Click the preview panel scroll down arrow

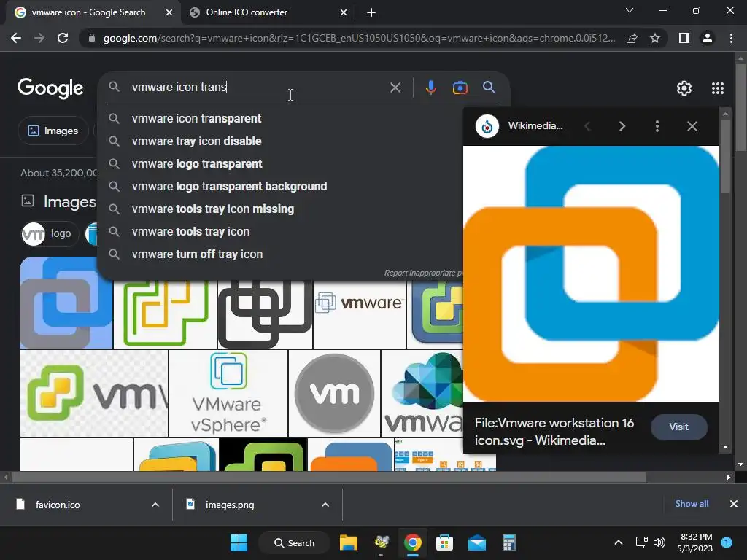point(726,447)
